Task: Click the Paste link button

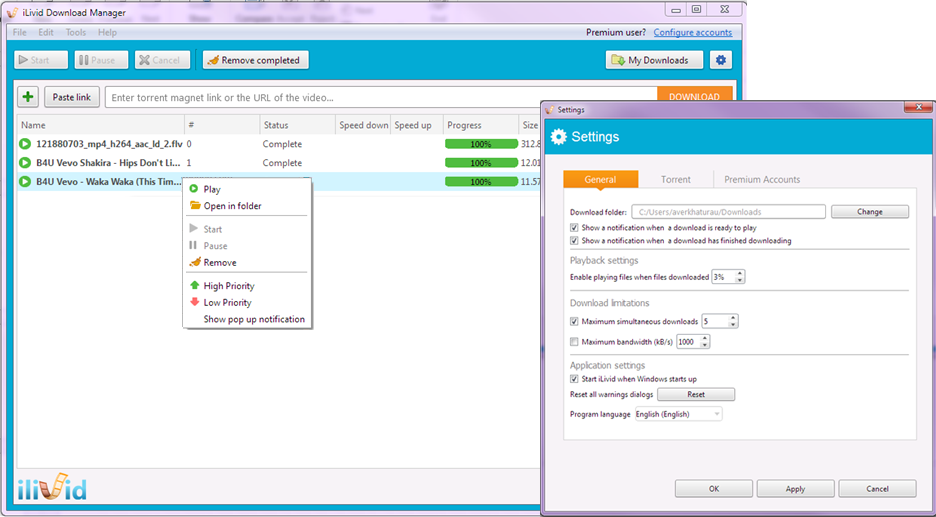Action: (72, 97)
